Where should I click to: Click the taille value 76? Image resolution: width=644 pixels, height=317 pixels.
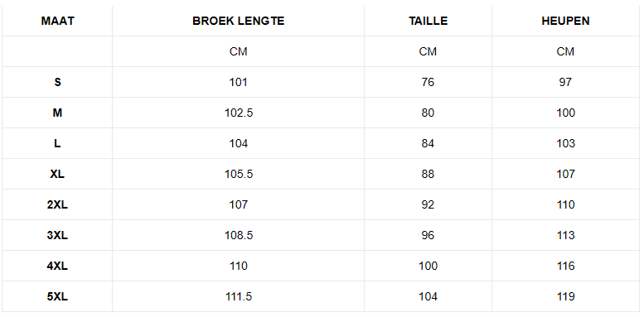(428, 82)
